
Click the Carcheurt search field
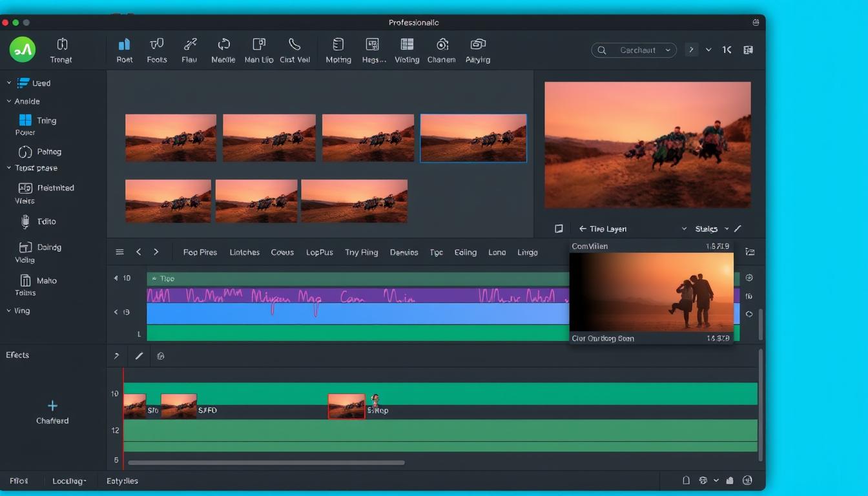634,50
